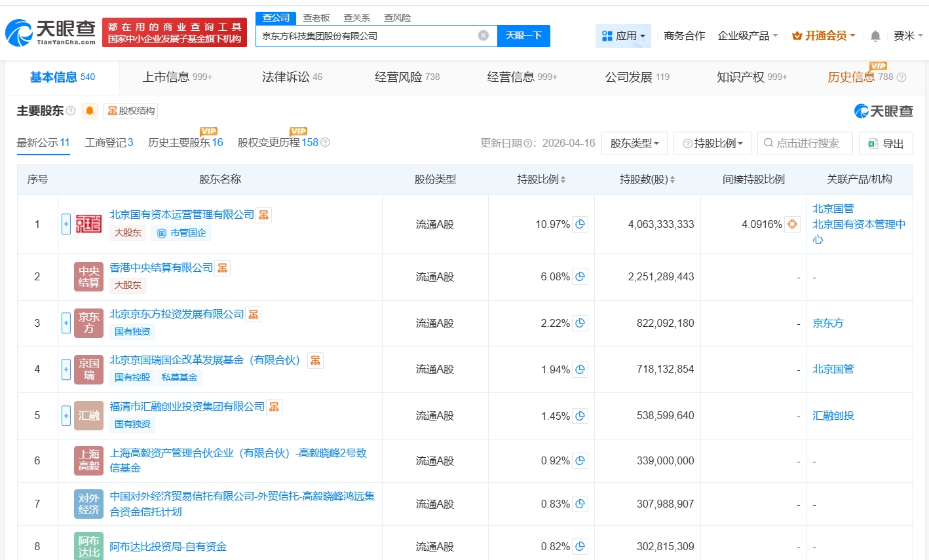Open the 历史信息 VIP tab
The height and width of the screenshot is (560, 929).
coord(860,77)
